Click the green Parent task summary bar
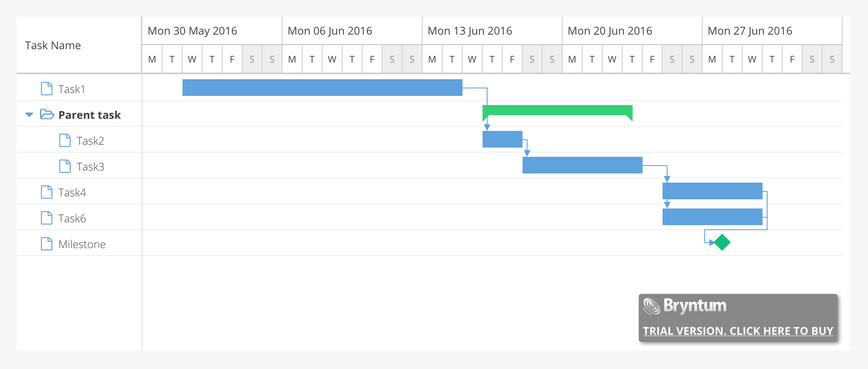Screen dimensions: 868x369 pyautogui.click(x=557, y=110)
